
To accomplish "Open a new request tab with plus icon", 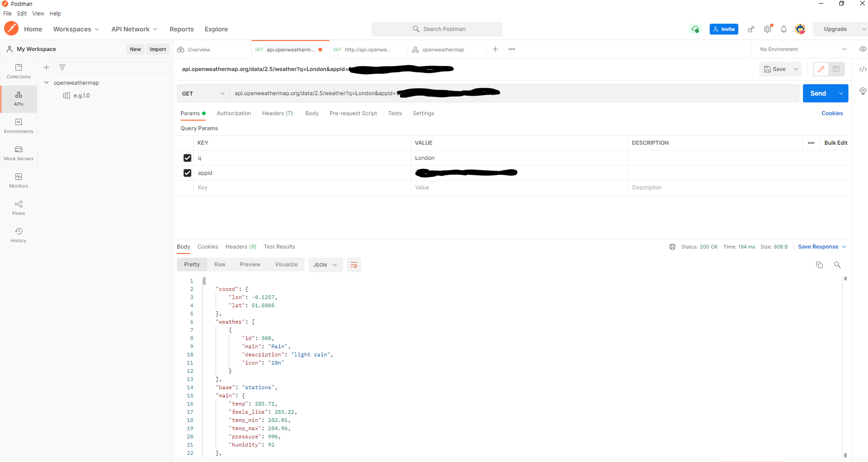I will tap(495, 49).
